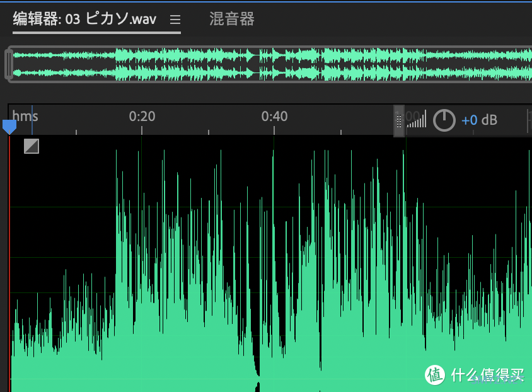The image size is (532, 392).
Task: Click the 0:40 mark on the time ruler
Action: click(274, 117)
